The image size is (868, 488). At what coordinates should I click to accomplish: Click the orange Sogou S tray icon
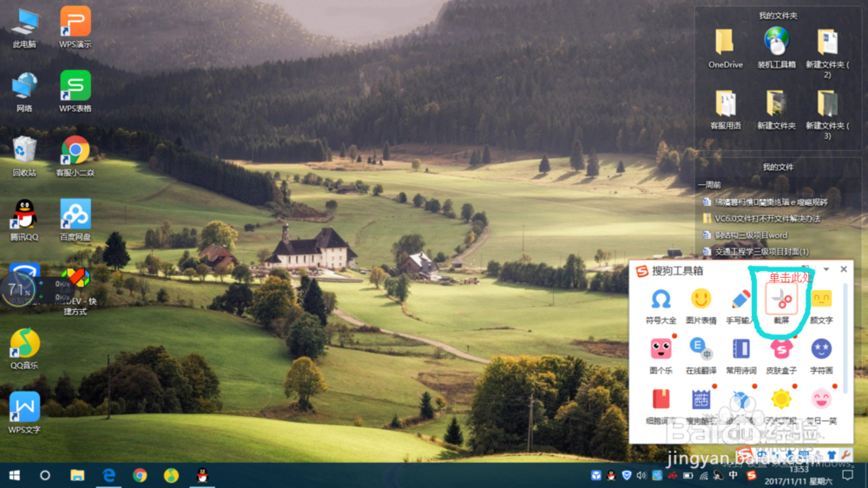tap(751, 475)
